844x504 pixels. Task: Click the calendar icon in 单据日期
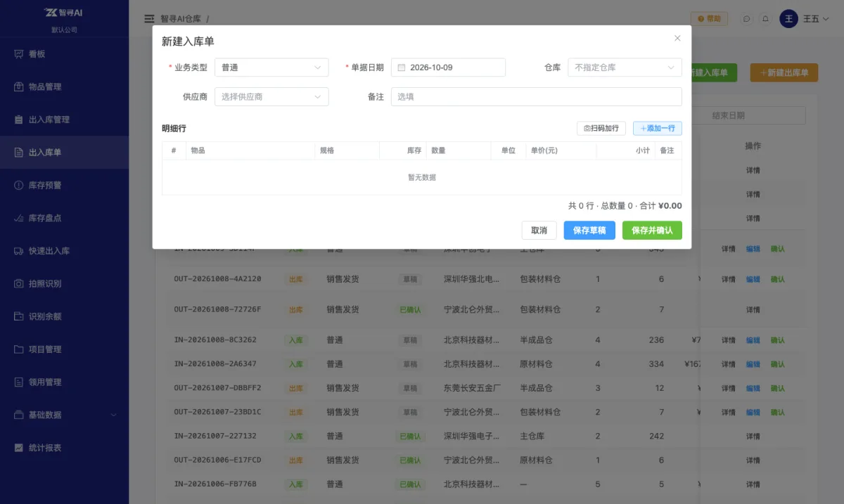(x=402, y=67)
